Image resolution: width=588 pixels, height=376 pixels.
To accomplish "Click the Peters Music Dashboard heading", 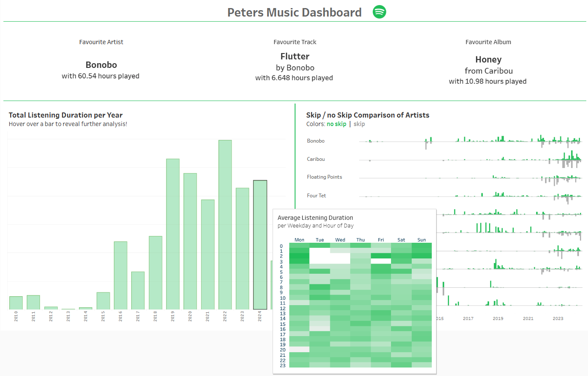I will [294, 12].
